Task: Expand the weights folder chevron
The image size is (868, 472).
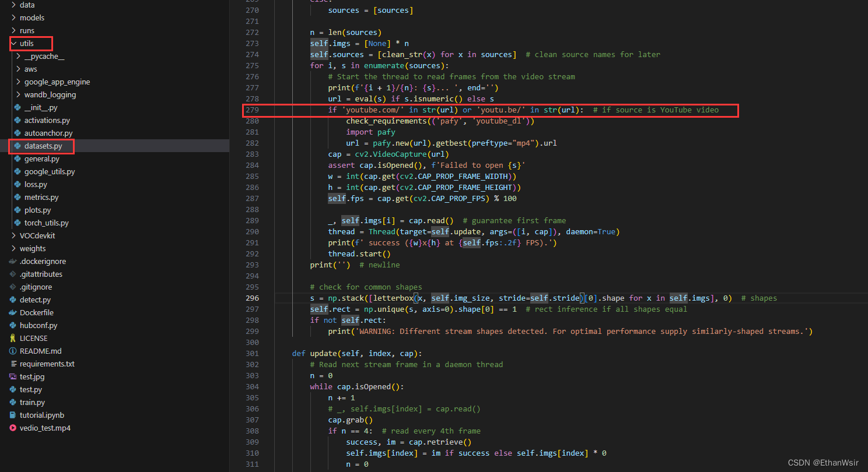Action: (13, 248)
